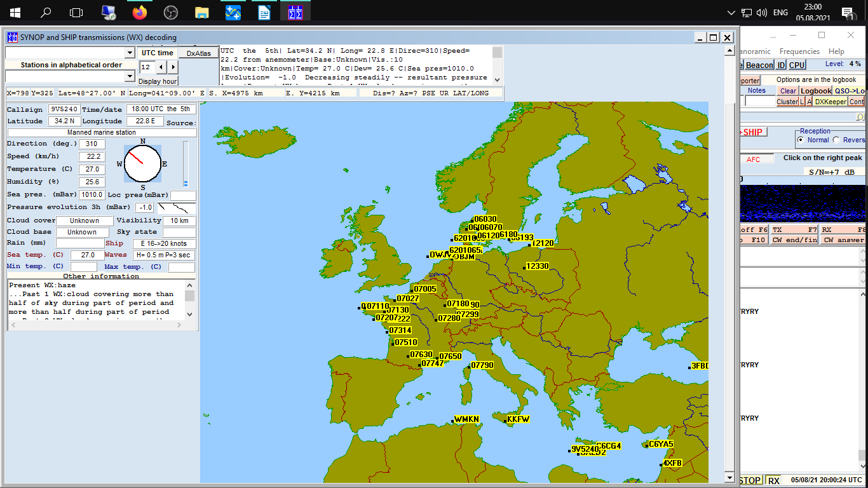Screen dimensions: 868x488
Task: Show hidden system tray icons
Action: [731, 12]
